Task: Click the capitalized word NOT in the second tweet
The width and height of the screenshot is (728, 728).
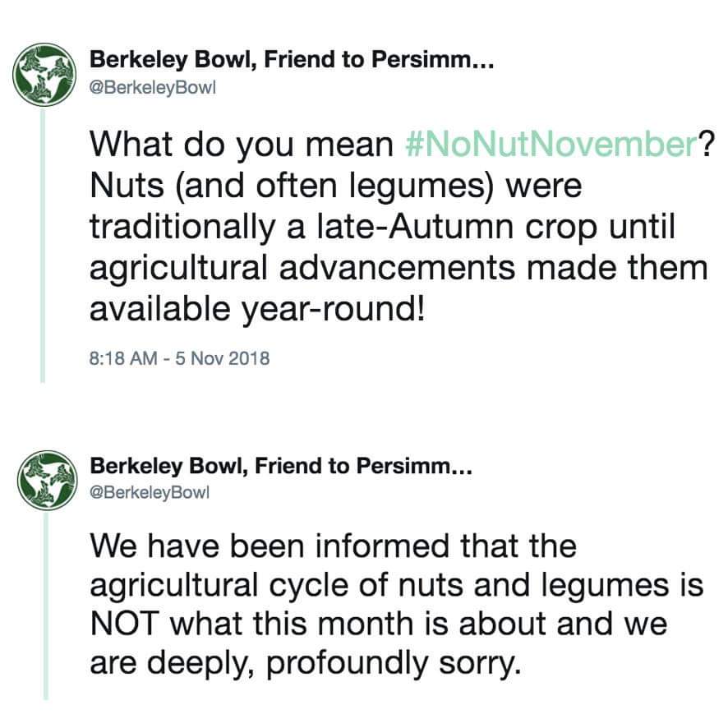Action: tap(124, 624)
